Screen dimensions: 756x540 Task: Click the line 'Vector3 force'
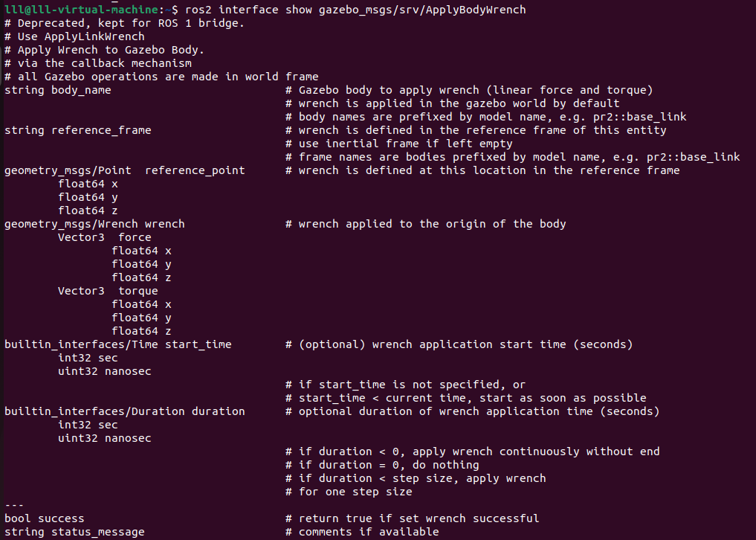[105, 237]
